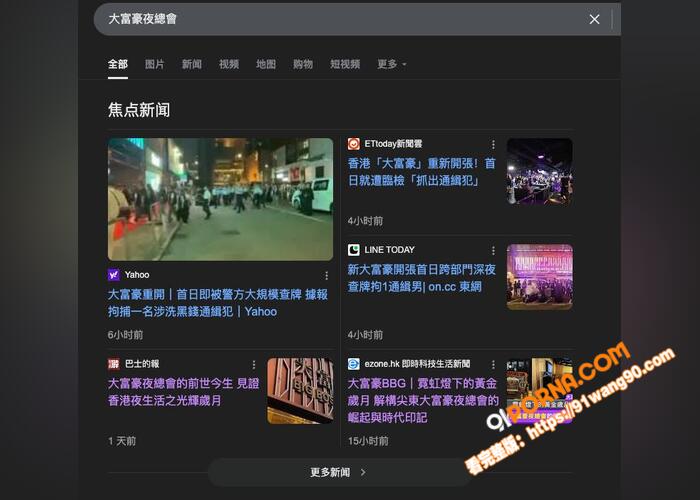Viewport: 700px width, 500px height.
Task: Open the LINE TODAY article three-dot menu
Action: (x=493, y=250)
